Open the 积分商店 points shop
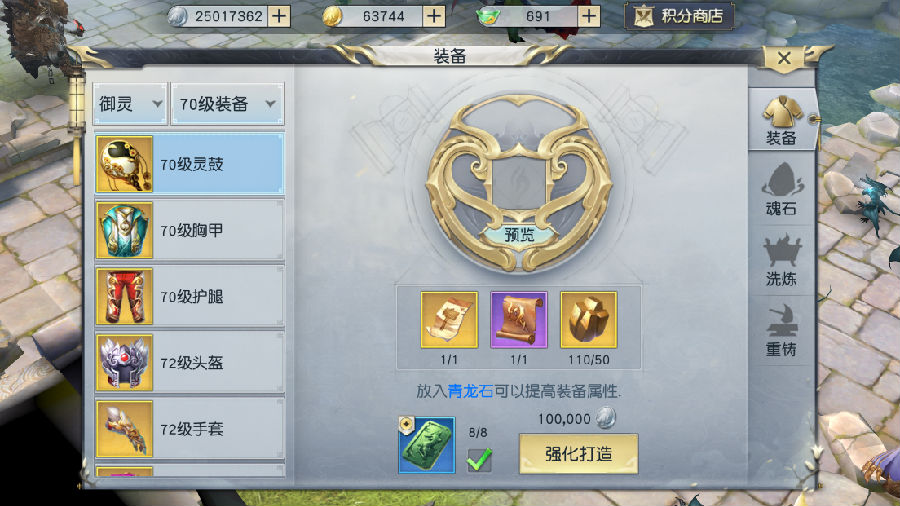900x506 pixels. pos(680,16)
